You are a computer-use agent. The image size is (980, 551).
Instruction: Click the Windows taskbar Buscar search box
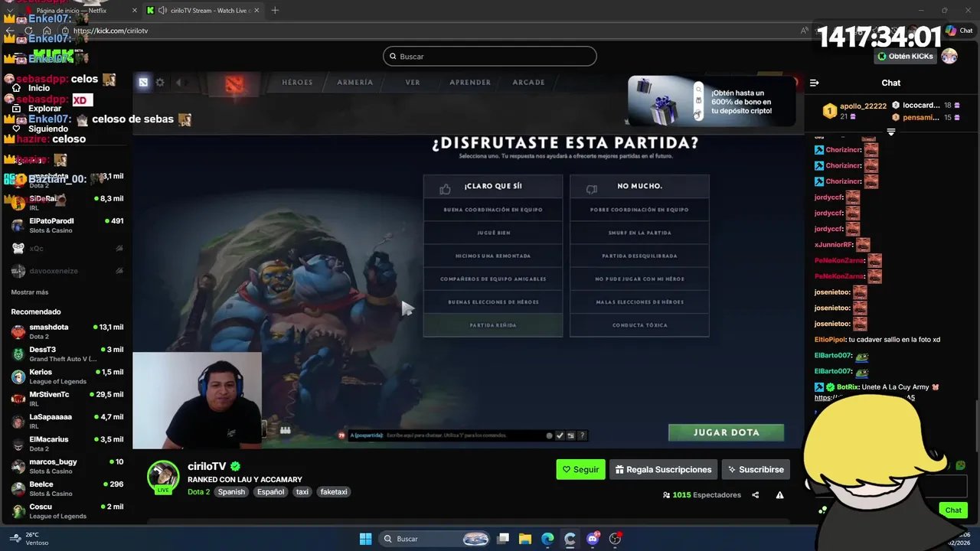coord(433,539)
